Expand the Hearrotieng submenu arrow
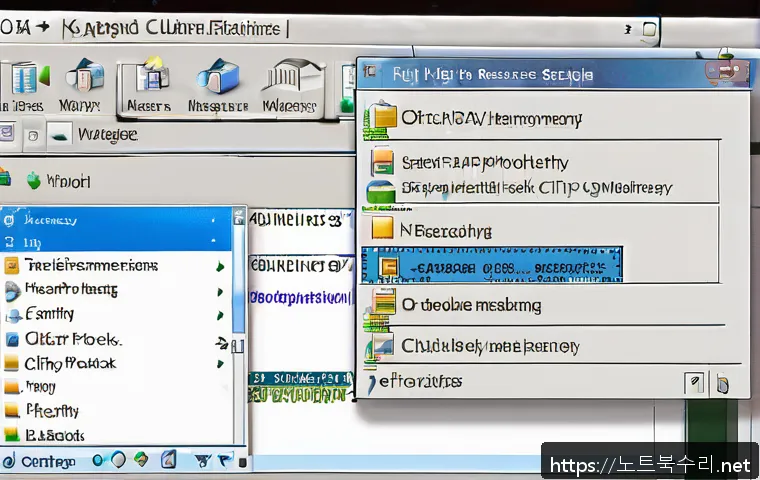 (219, 291)
